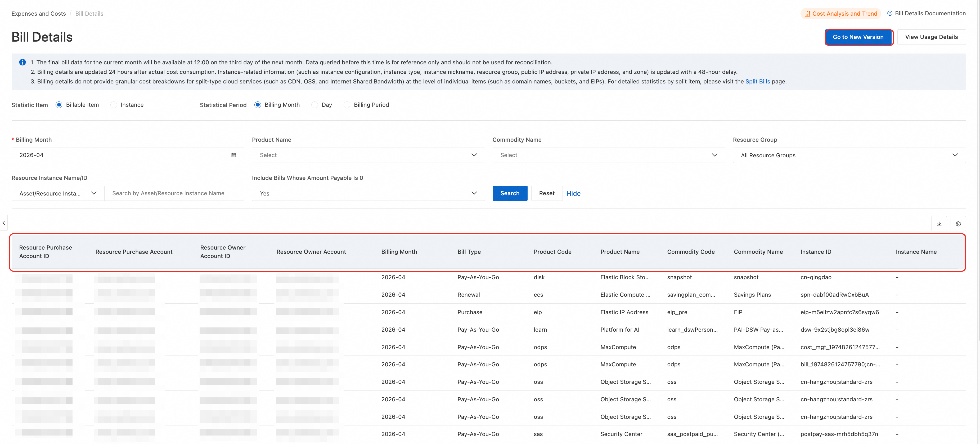Select Billable Item statistic option

(59, 105)
